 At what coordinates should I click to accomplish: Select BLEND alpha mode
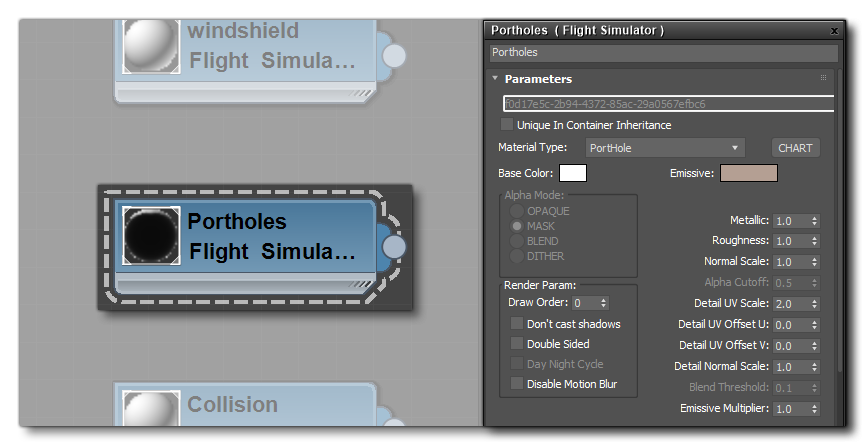517,241
